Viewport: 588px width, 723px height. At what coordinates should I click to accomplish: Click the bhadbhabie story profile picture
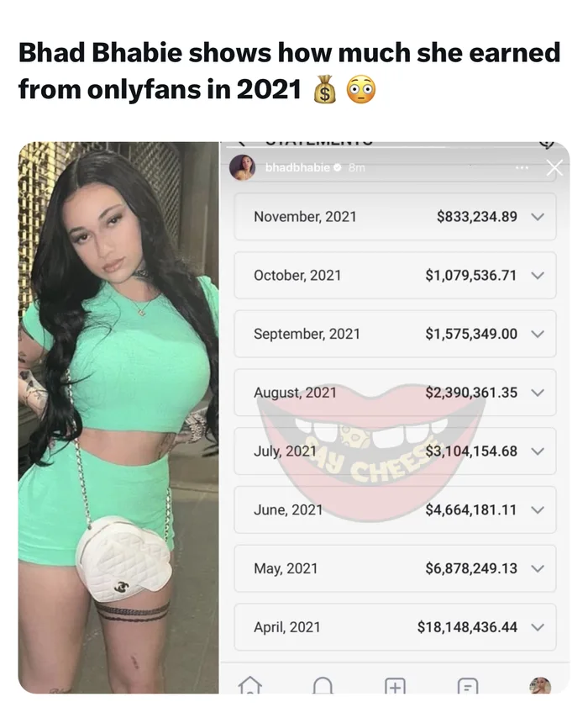click(242, 167)
